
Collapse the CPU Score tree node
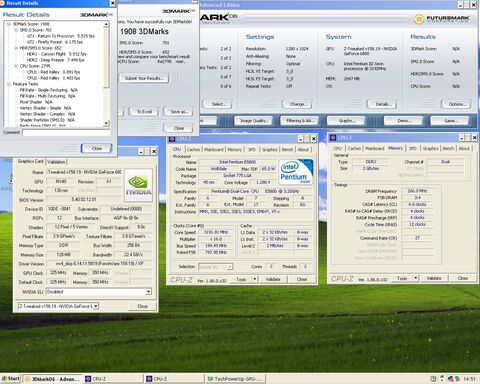pos(16,66)
